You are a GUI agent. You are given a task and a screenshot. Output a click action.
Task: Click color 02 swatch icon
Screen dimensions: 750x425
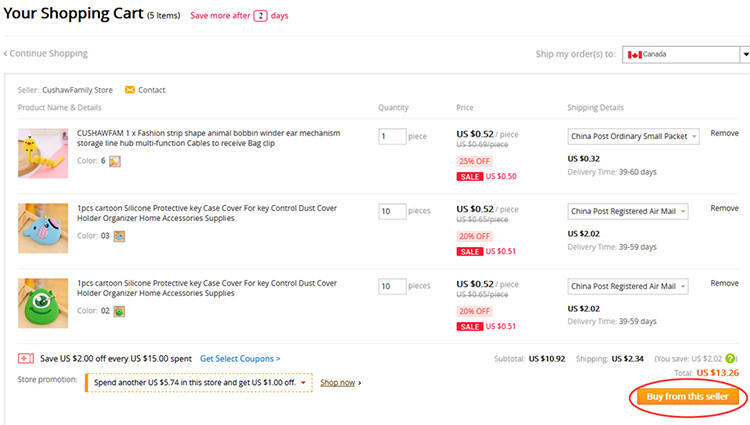pos(119,312)
